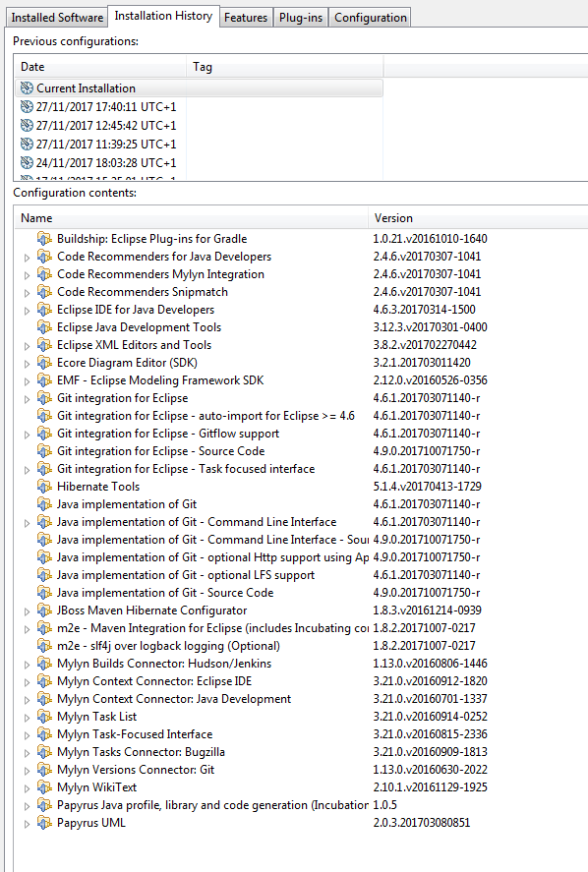Viewport: 588px width, 872px height.
Task: Expand Code Recommenders Snipmatch node
Action: click(x=27, y=293)
